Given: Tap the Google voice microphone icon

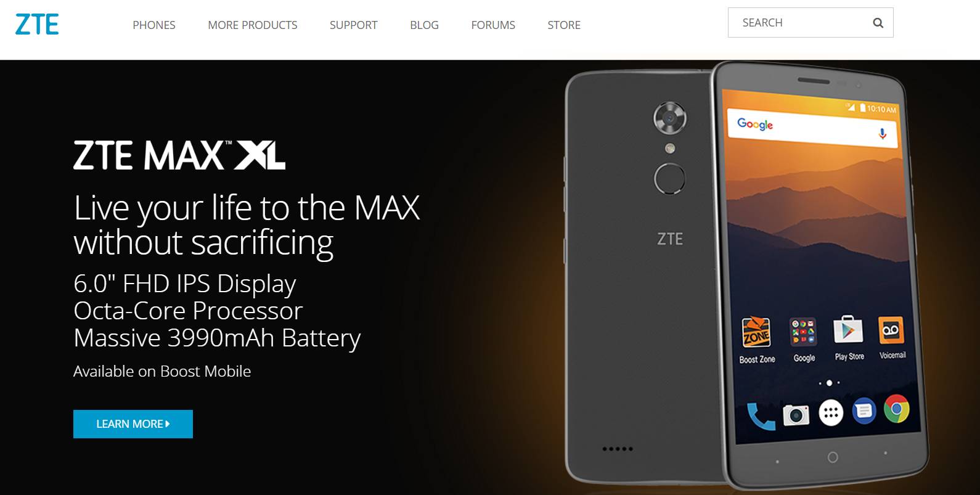Looking at the screenshot, I should coord(883,134).
